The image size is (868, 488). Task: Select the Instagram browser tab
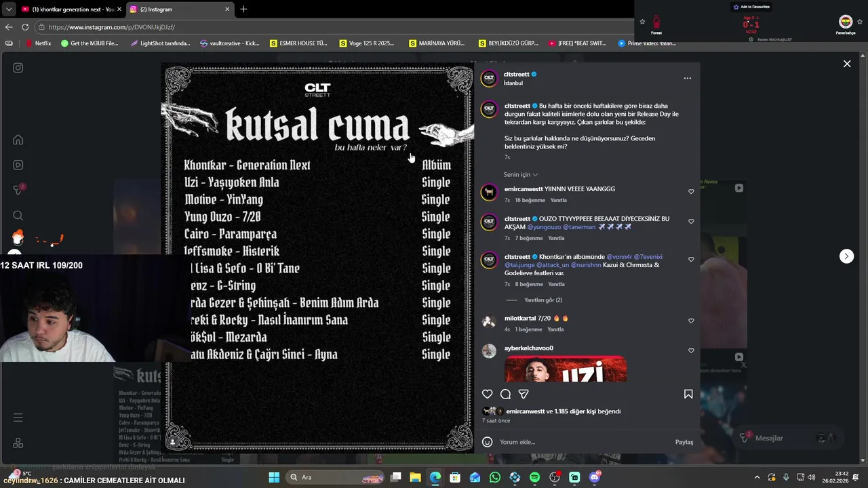pyautogui.click(x=179, y=9)
